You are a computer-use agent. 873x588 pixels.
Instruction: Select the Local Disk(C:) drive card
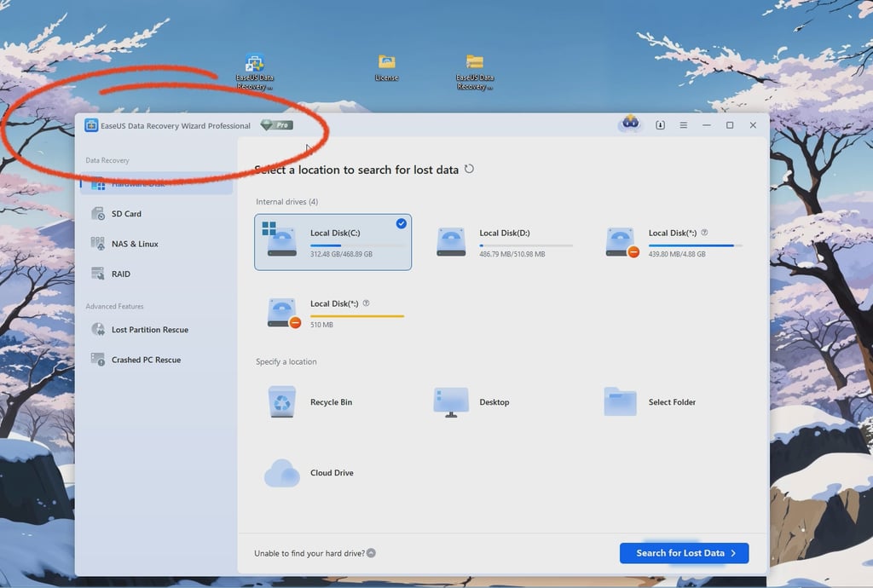coord(333,242)
